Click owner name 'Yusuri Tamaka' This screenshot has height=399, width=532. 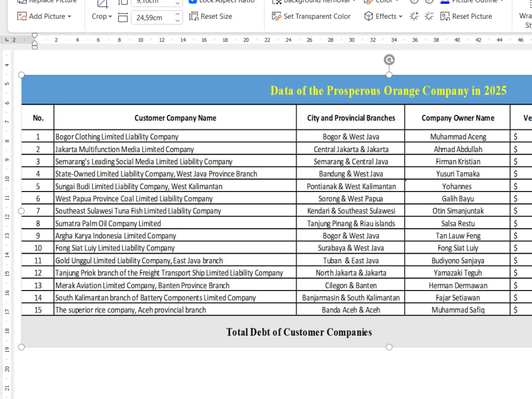[458, 174]
